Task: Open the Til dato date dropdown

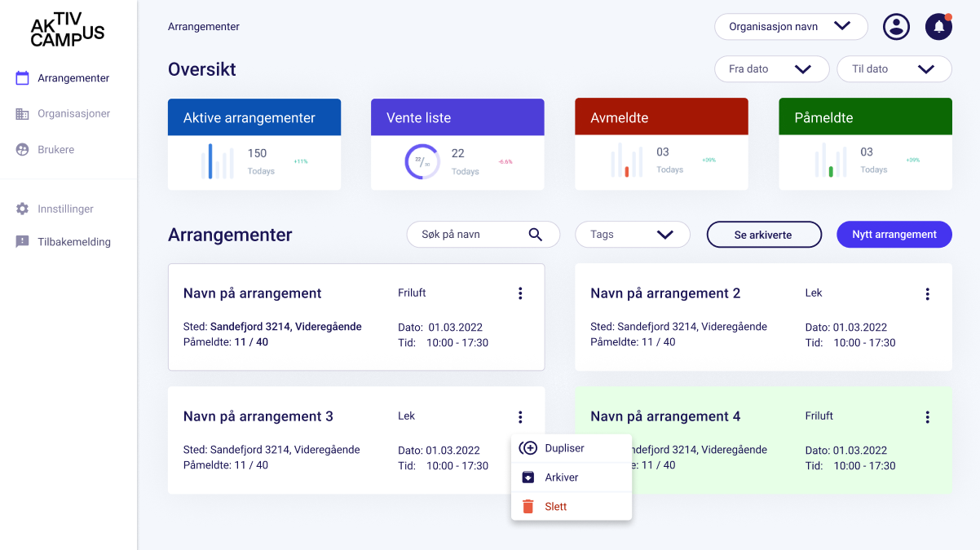Action: (894, 69)
